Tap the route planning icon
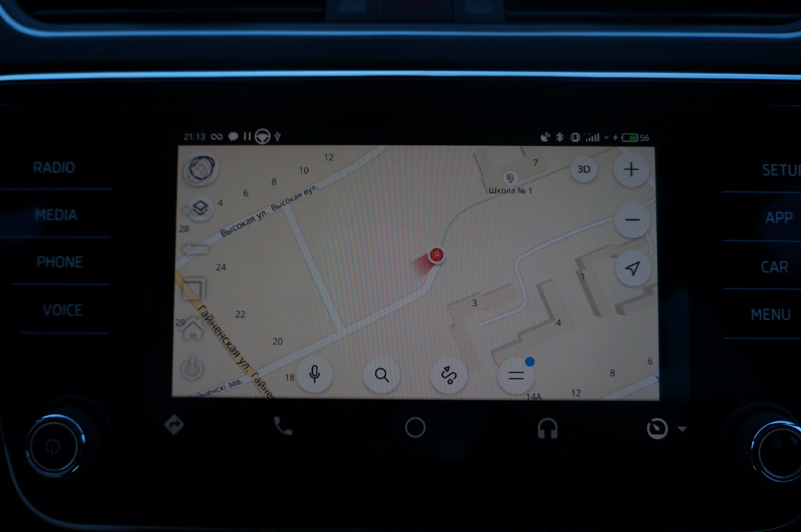801x532 pixels. [451, 374]
